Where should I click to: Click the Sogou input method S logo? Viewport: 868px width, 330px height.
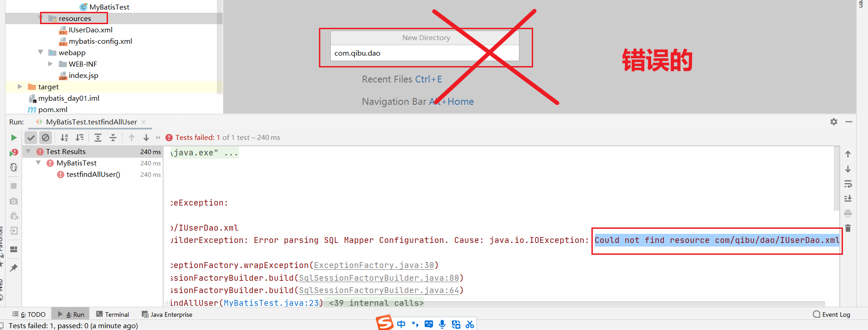tap(385, 323)
